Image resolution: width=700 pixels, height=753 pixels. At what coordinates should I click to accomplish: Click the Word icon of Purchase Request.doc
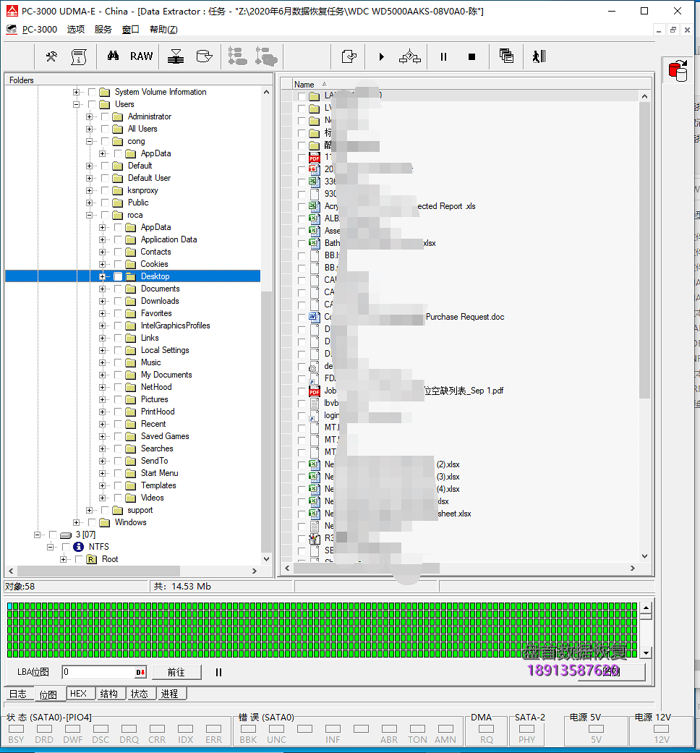[x=314, y=317]
